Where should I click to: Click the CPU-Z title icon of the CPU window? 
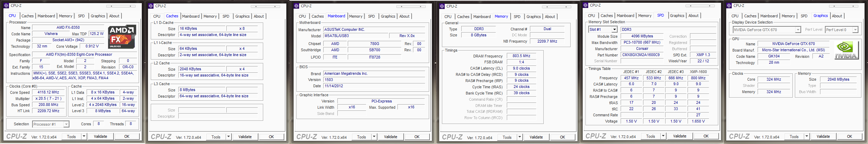pyautogui.click(x=6, y=6)
